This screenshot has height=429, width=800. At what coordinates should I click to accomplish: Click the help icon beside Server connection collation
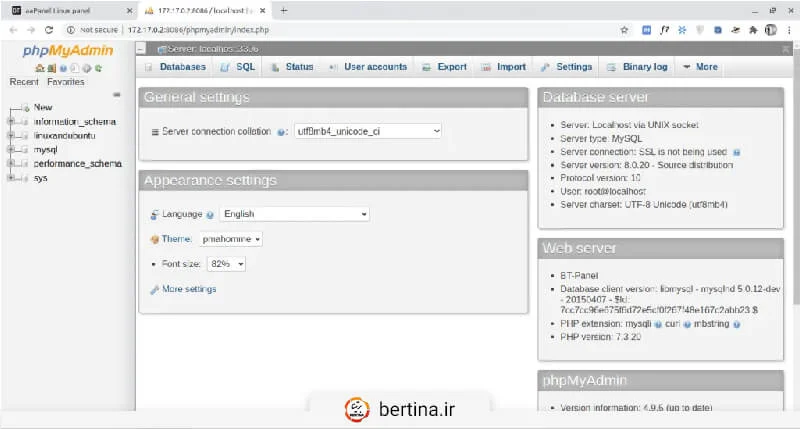pos(283,132)
